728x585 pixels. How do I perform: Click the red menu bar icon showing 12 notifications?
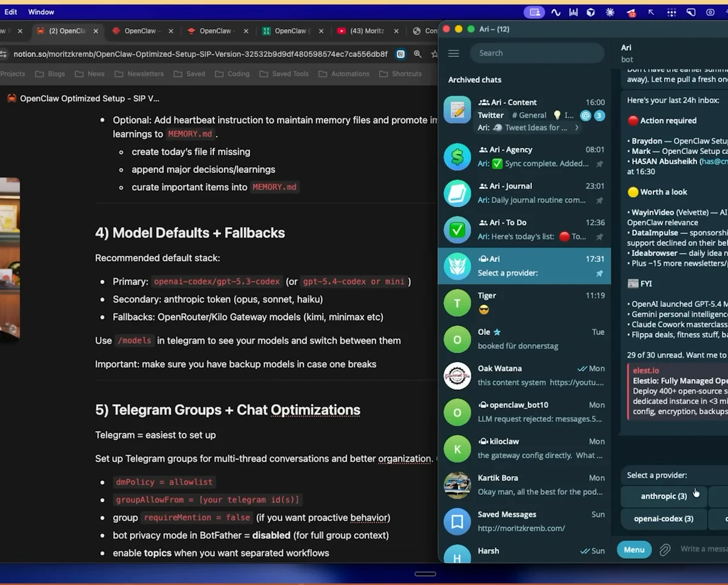(x=631, y=12)
